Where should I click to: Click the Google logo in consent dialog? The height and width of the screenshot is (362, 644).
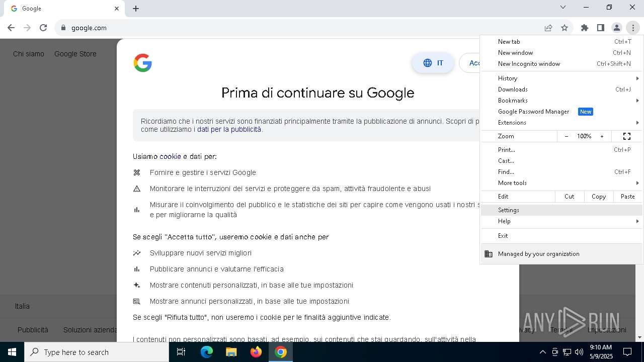pos(143,63)
